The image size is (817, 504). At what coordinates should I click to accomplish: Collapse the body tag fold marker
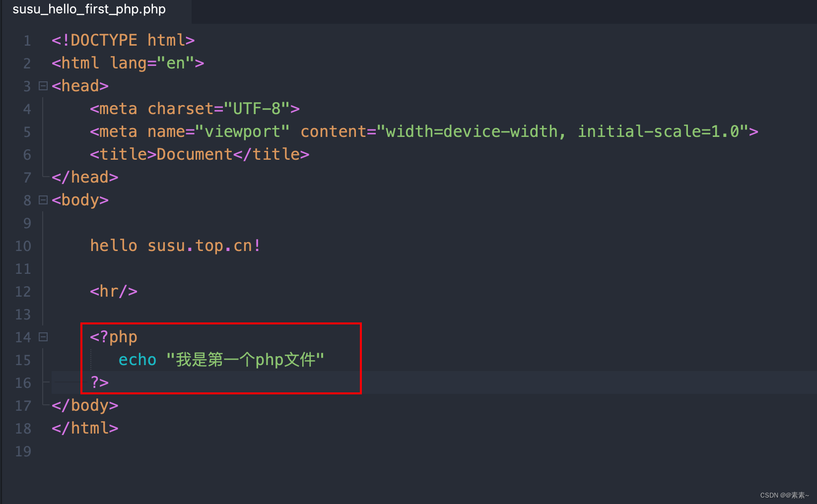(43, 200)
